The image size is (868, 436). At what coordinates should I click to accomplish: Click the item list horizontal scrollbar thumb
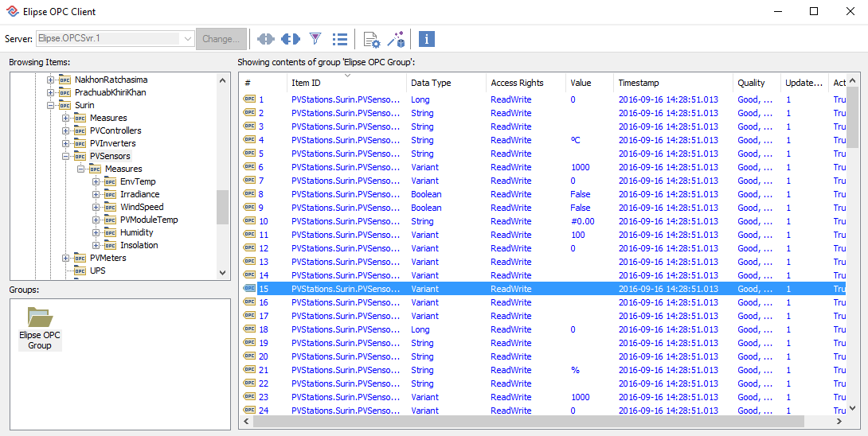tap(529, 421)
